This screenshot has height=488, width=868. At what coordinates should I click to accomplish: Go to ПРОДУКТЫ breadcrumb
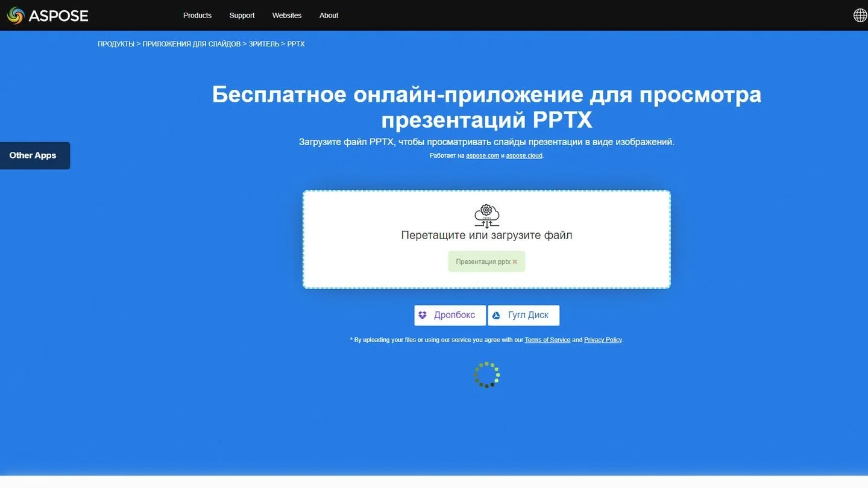pyautogui.click(x=116, y=44)
